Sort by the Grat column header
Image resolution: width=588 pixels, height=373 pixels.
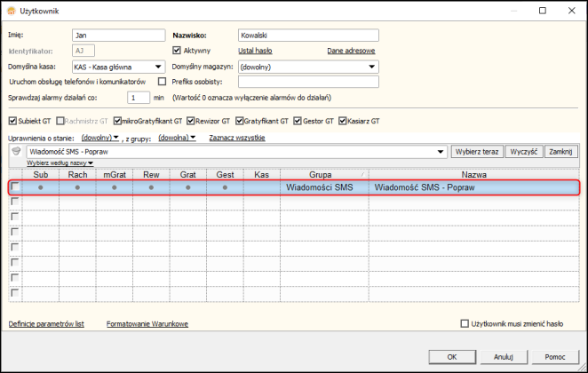tap(188, 175)
